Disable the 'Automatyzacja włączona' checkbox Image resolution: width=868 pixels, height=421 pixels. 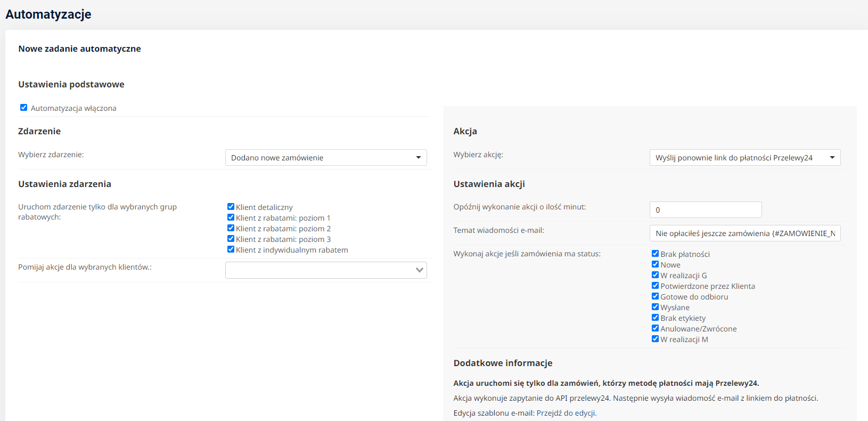(x=23, y=108)
